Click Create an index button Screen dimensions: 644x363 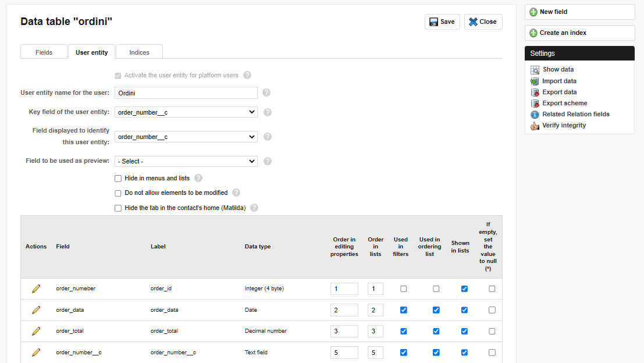pyautogui.click(x=579, y=33)
